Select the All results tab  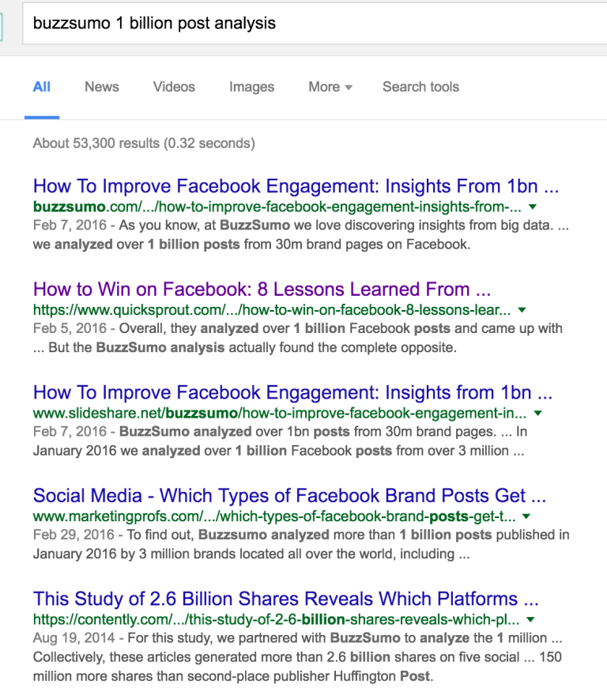[x=41, y=87]
